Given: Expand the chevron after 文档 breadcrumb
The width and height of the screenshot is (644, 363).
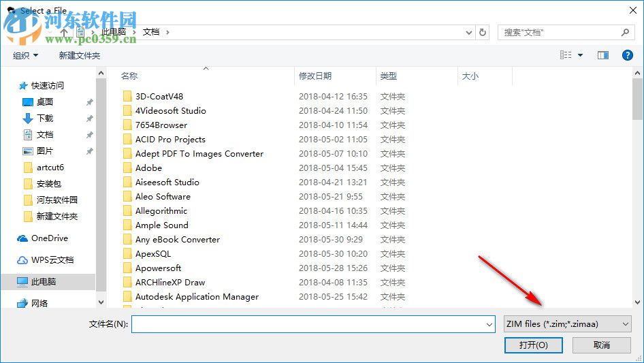Looking at the screenshot, I should point(167,32).
